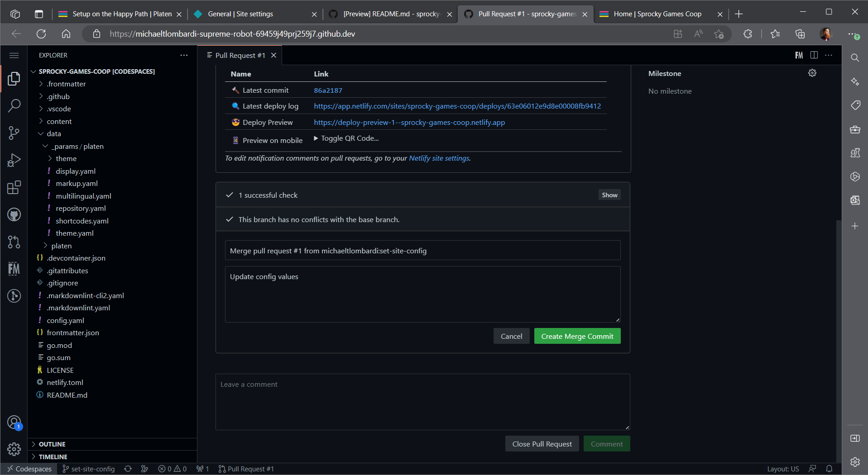Open the Front Matter sidebar icon

tap(14, 269)
